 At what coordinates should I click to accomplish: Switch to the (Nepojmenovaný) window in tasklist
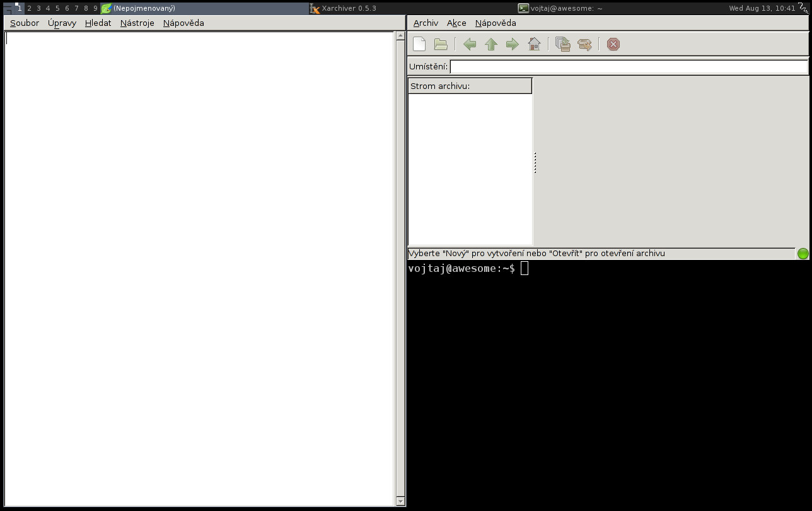click(x=205, y=8)
